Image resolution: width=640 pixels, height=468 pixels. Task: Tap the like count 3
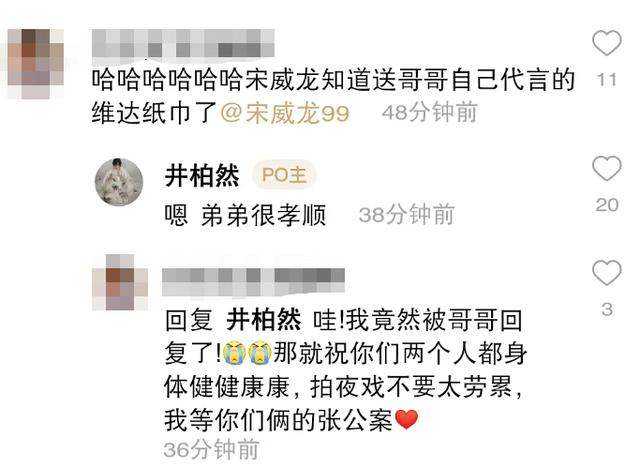607,309
